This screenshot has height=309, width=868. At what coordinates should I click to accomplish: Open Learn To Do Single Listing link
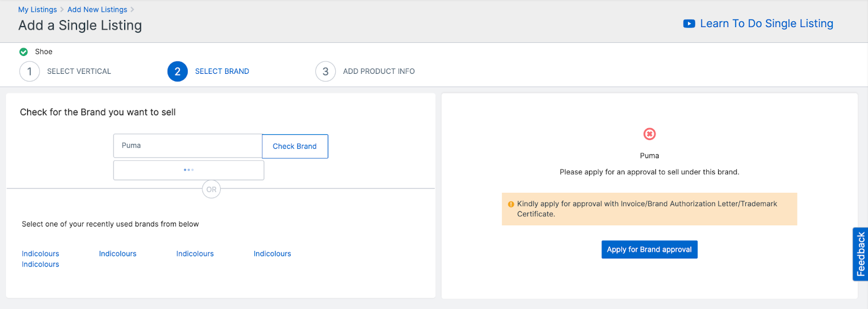pyautogui.click(x=766, y=24)
